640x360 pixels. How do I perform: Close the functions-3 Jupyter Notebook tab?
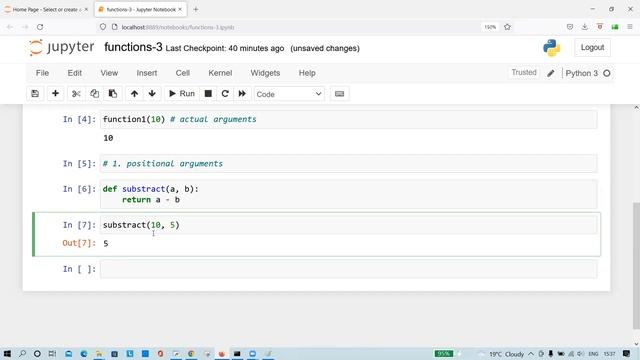pyautogui.click(x=180, y=9)
